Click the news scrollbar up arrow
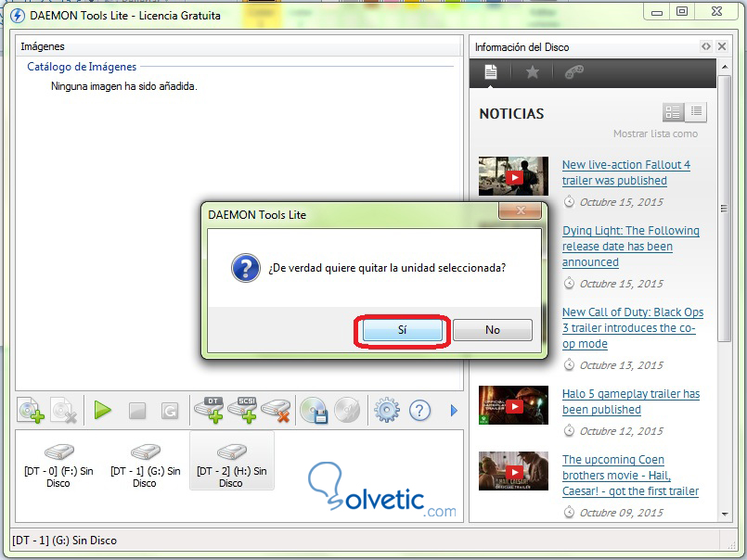 coord(725,67)
